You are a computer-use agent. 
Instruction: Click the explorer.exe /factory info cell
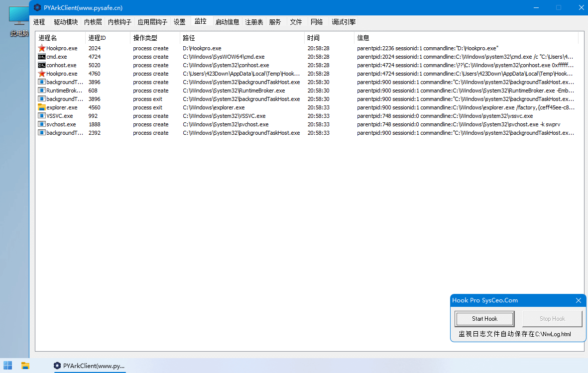(x=466, y=107)
